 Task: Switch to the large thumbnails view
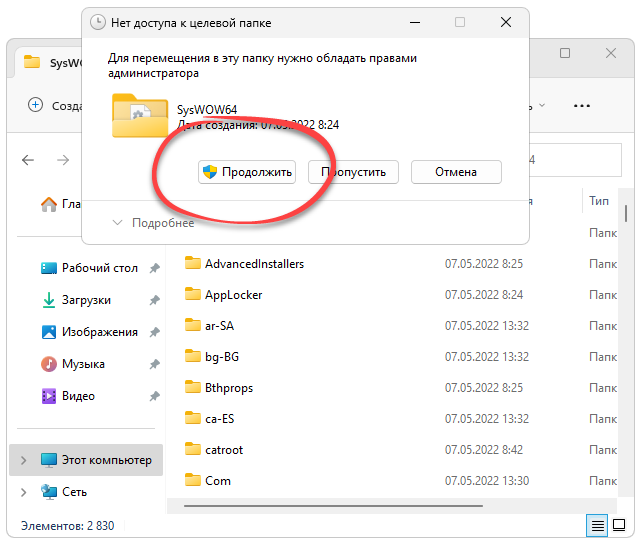click(x=619, y=525)
